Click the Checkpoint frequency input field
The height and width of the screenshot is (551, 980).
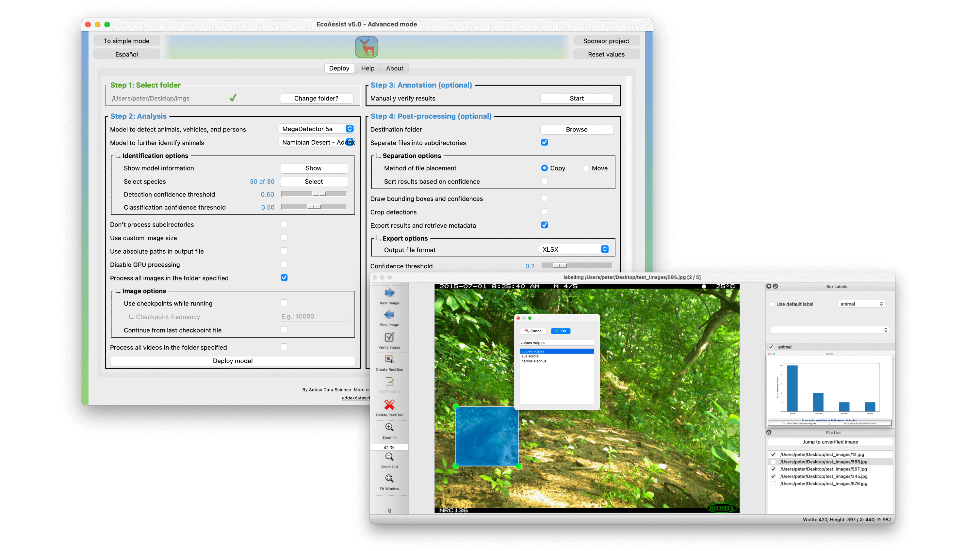(314, 316)
